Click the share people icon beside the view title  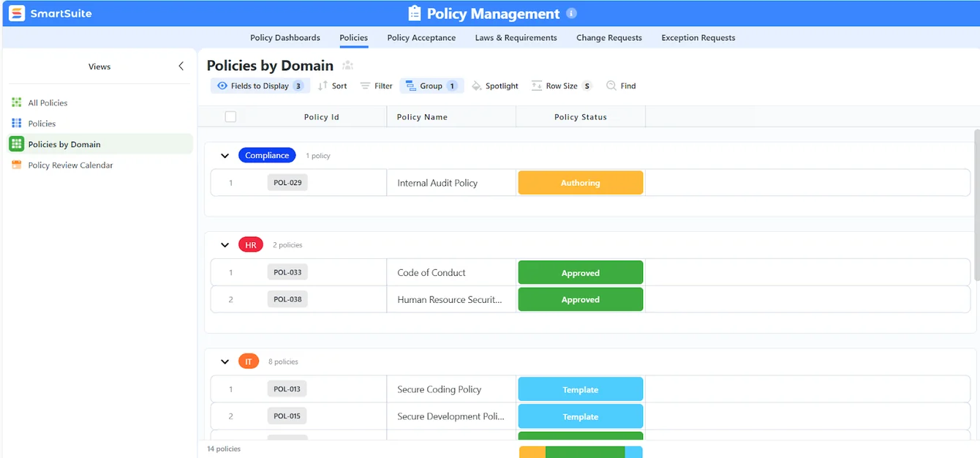coord(347,66)
